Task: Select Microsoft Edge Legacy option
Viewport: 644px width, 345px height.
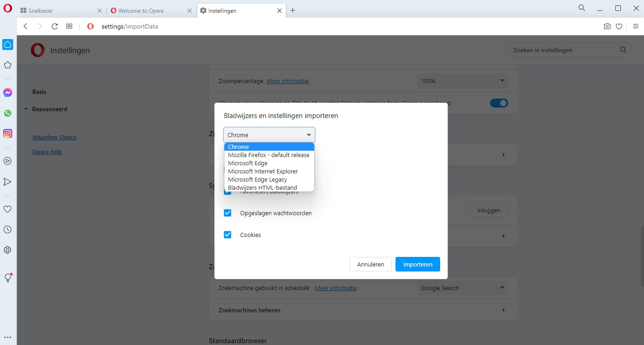Action: [269, 179]
